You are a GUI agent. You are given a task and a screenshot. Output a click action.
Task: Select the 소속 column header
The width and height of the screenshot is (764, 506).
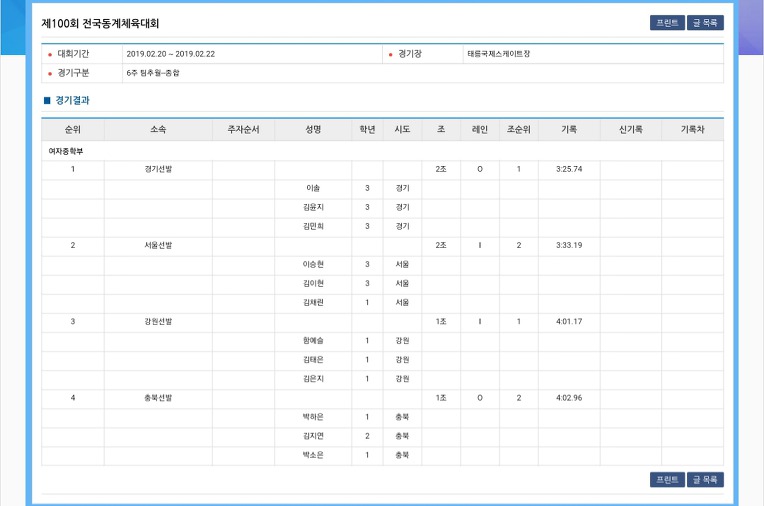tap(158, 130)
